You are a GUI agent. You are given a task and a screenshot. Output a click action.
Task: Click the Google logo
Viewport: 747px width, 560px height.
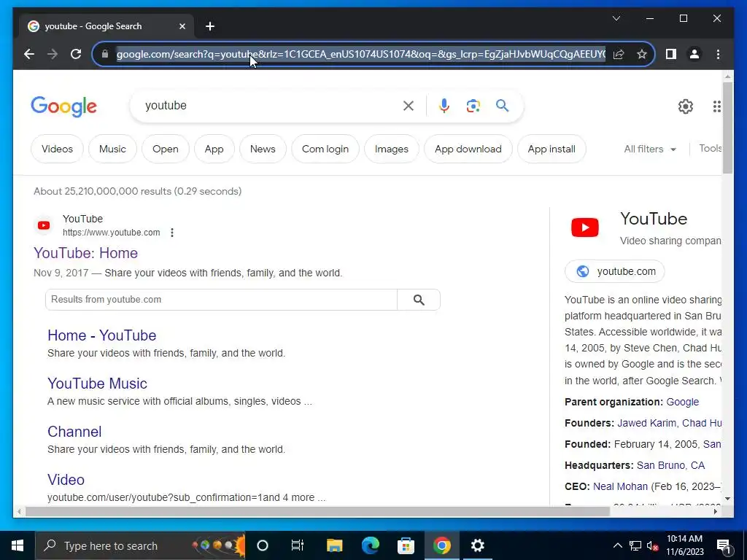click(64, 106)
